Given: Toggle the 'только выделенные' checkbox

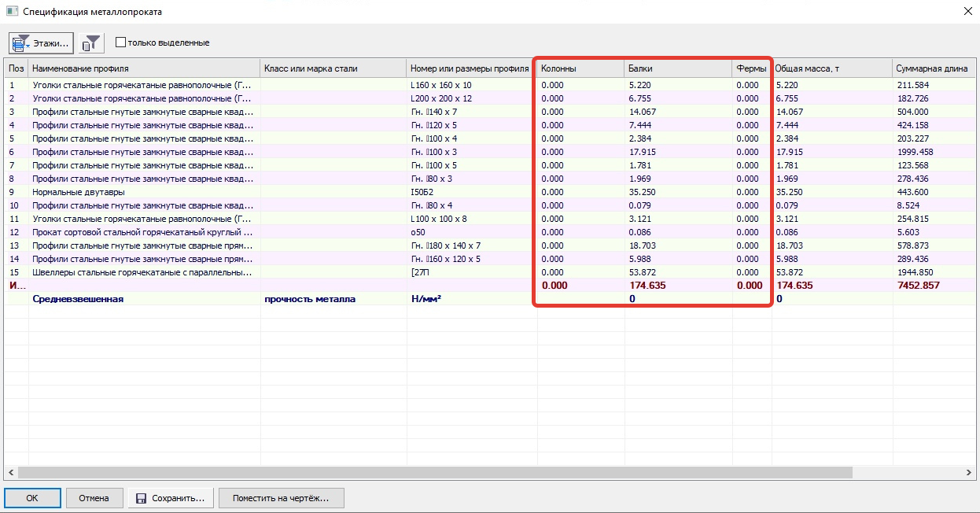Looking at the screenshot, I should click(121, 42).
